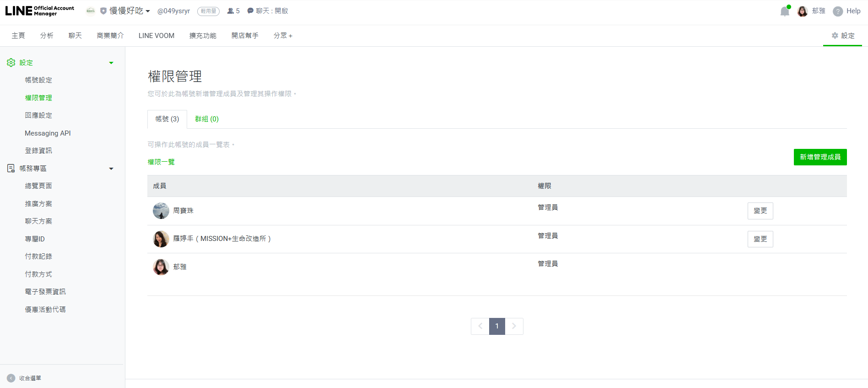Viewport: 868px width, 388px height.
Task: Click the 新增管理成員 button
Action: point(819,157)
